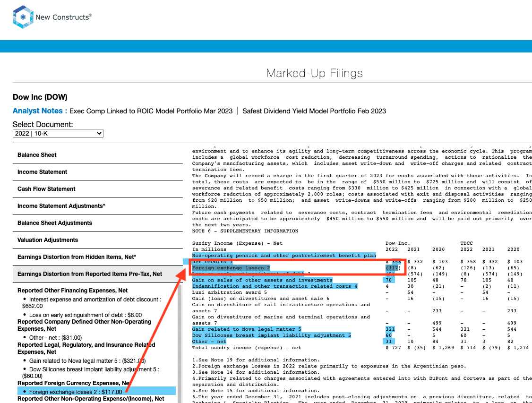Click highlighted Indemnification and other transaction costs row
This screenshot has width=532, height=403.
pos(275,286)
